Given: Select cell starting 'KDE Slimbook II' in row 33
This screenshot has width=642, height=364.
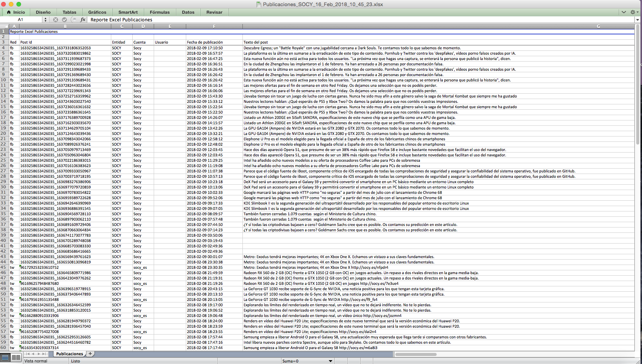Looking at the screenshot, I should [x=439, y=203].
